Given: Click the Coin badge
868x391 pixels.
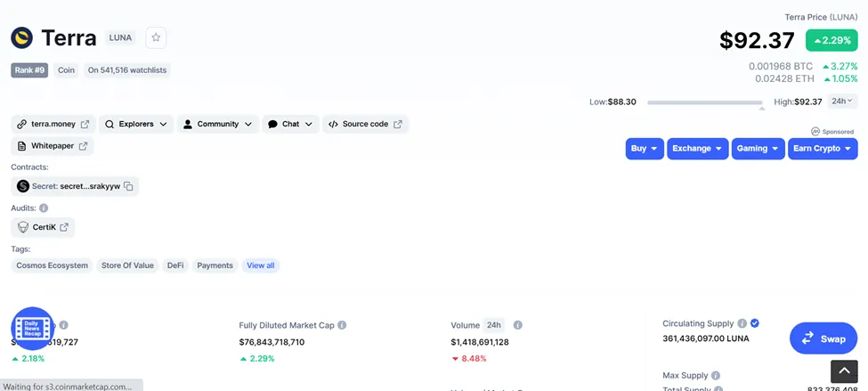Looking at the screenshot, I should (67, 70).
